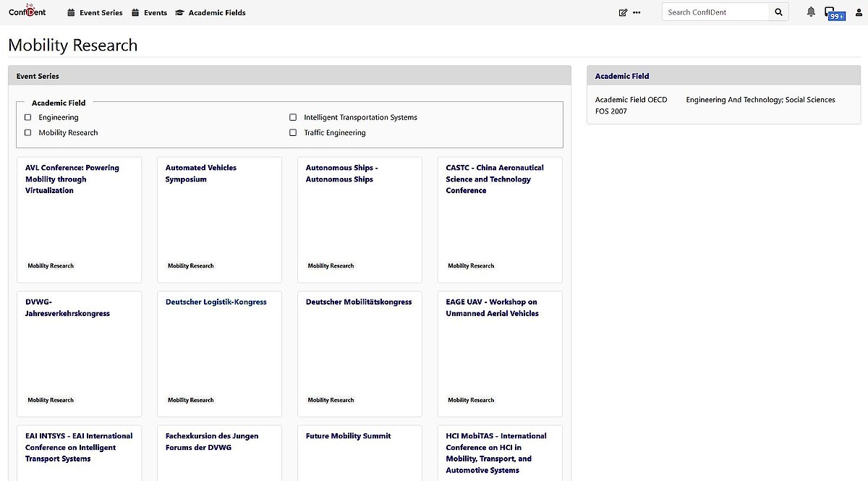
Task: Open the Events menu item
Action: pos(149,12)
